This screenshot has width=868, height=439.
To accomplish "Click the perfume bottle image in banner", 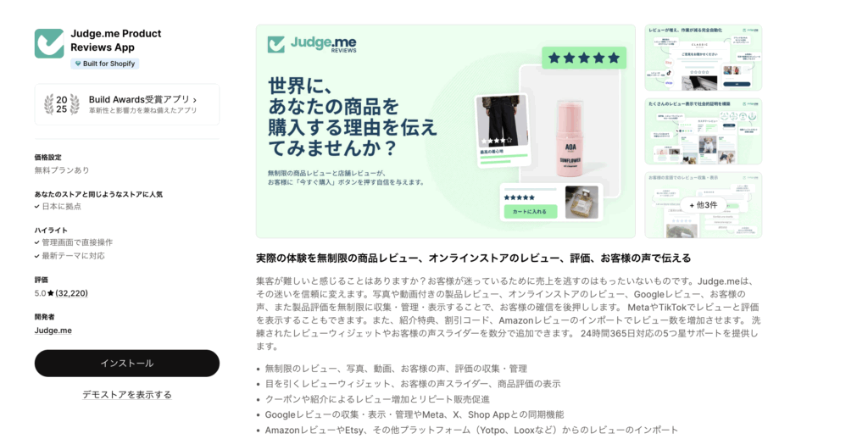I will point(581,202).
